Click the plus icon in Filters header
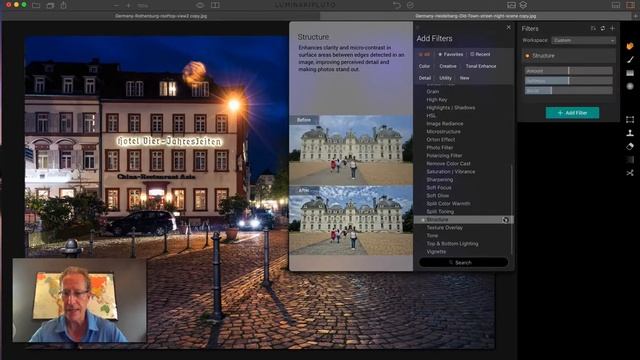 pyautogui.click(x=612, y=29)
